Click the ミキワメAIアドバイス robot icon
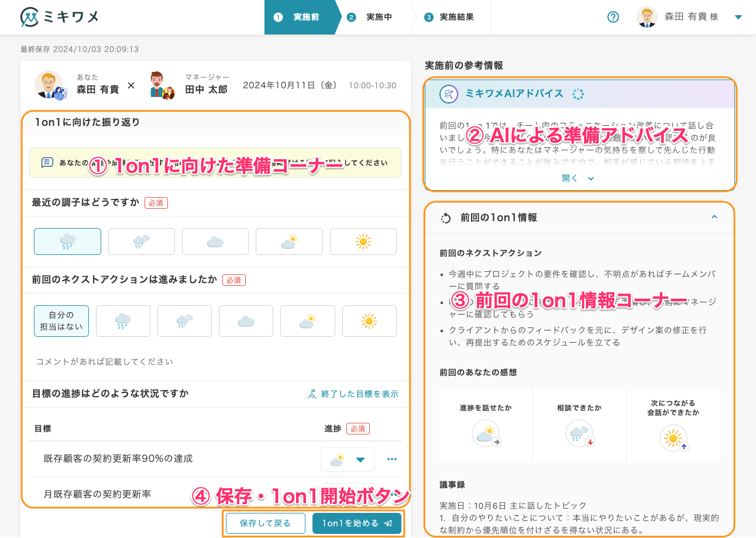 (x=448, y=94)
